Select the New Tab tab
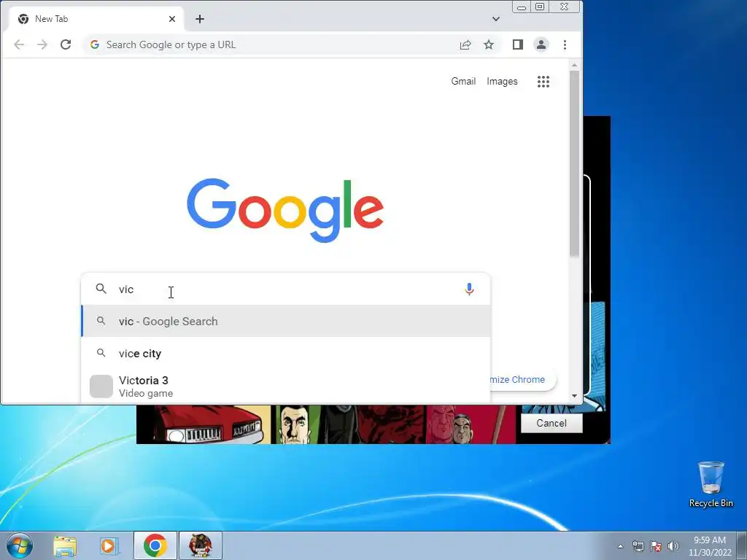This screenshot has width=747, height=560. pos(96,19)
